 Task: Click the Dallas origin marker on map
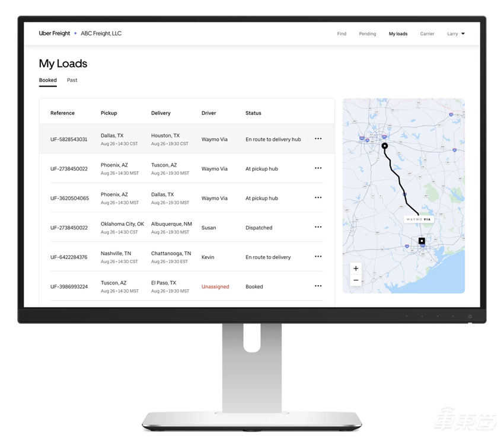(x=384, y=146)
